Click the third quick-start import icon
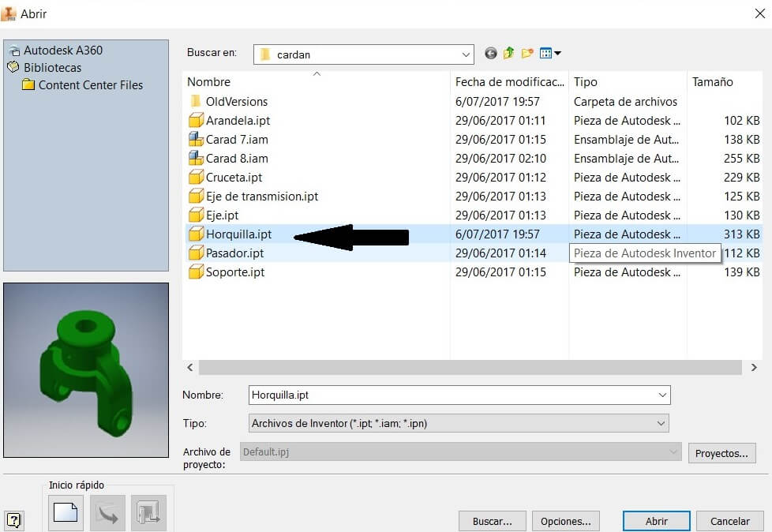The height and width of the screenshot is (532, 772). (x=148, y=512)
